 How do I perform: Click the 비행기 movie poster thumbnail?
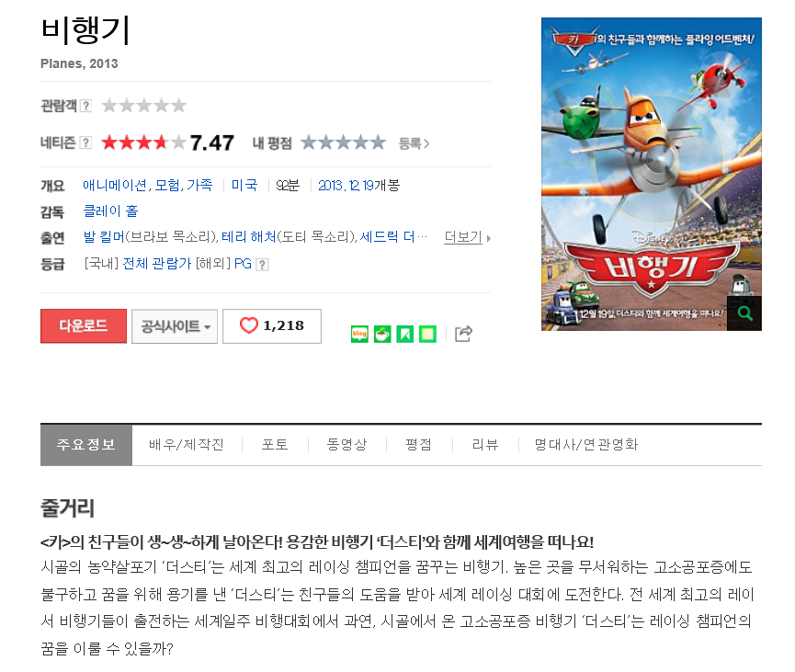[x=651, y=174]
